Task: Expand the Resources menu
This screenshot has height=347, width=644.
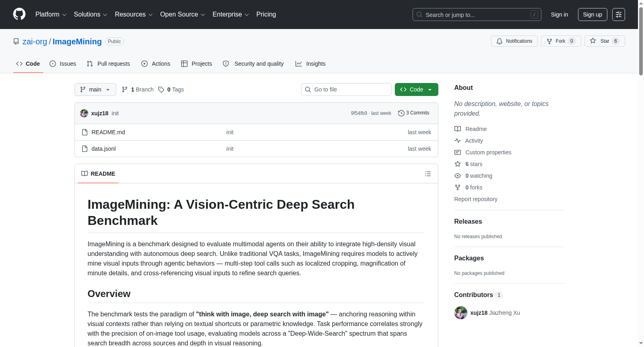Action: pyautogui.click(x=134, y=15)
